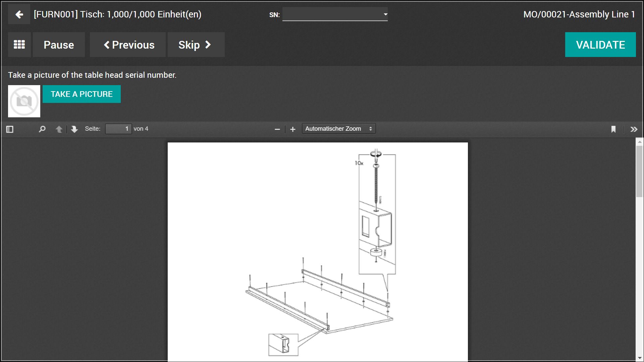
Task: Open the work order grid menu
Action: pyautogui.click(x=19, y=45)
